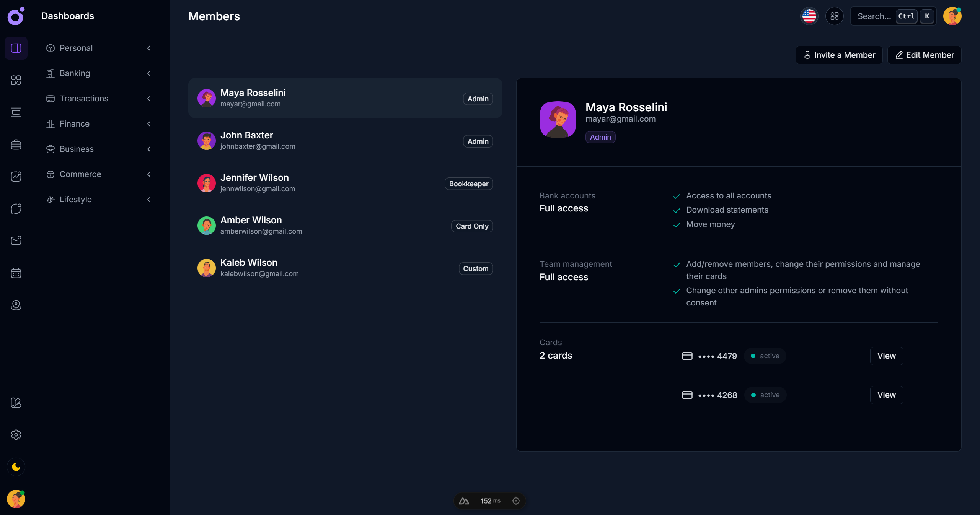Click the US flag language icon
Screen dimensions: 980x515
tap(809, 16)
